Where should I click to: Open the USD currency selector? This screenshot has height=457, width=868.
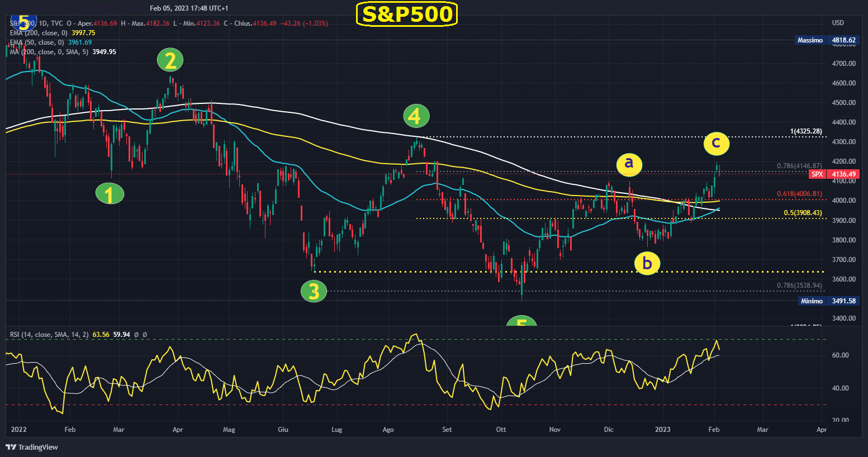click(x=838, y=23)
